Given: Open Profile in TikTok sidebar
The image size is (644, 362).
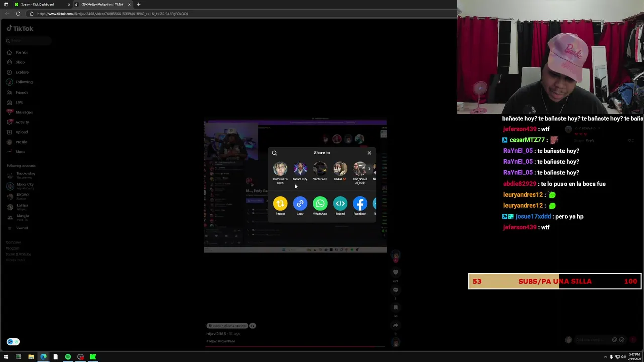Looking at the screenshot, I should tap(17, 142).
